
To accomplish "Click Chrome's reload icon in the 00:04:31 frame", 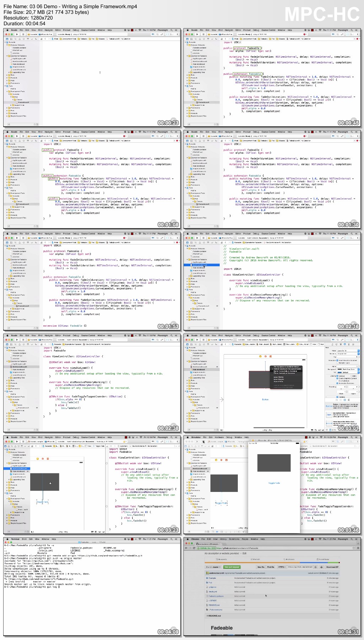I will click(x=194, y=548).
